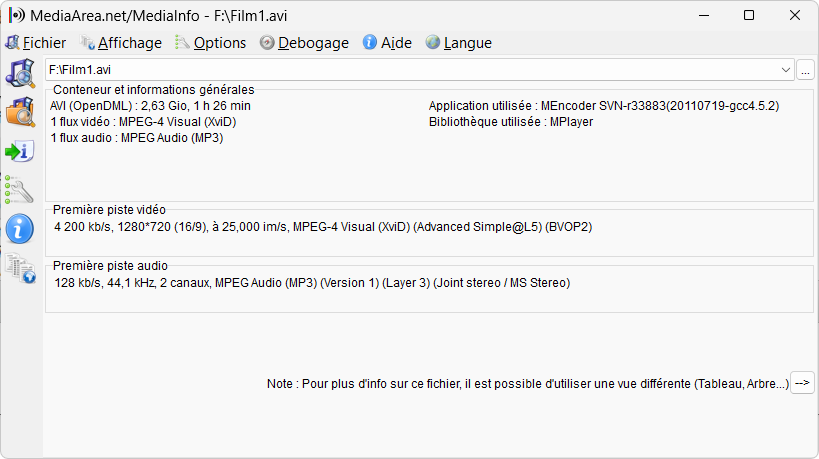Viewport: 819px width, 459px height.
Task: Click the video track info line
Action: [x=323, y=227]
